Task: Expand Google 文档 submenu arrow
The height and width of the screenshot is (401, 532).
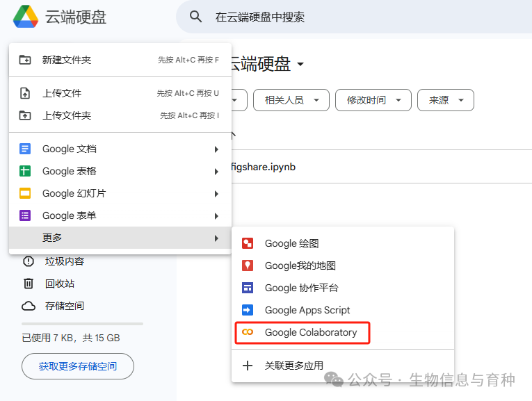Action: (216, 149)
